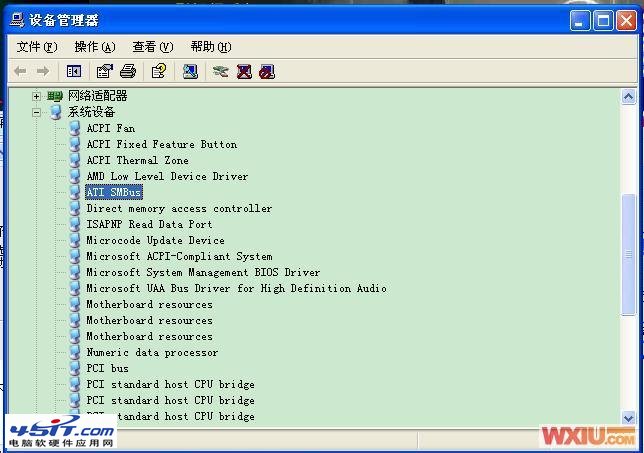Click the Update driver toolbar icon
The height and width of the screenshot is (453, 644).
coord(221,71)
